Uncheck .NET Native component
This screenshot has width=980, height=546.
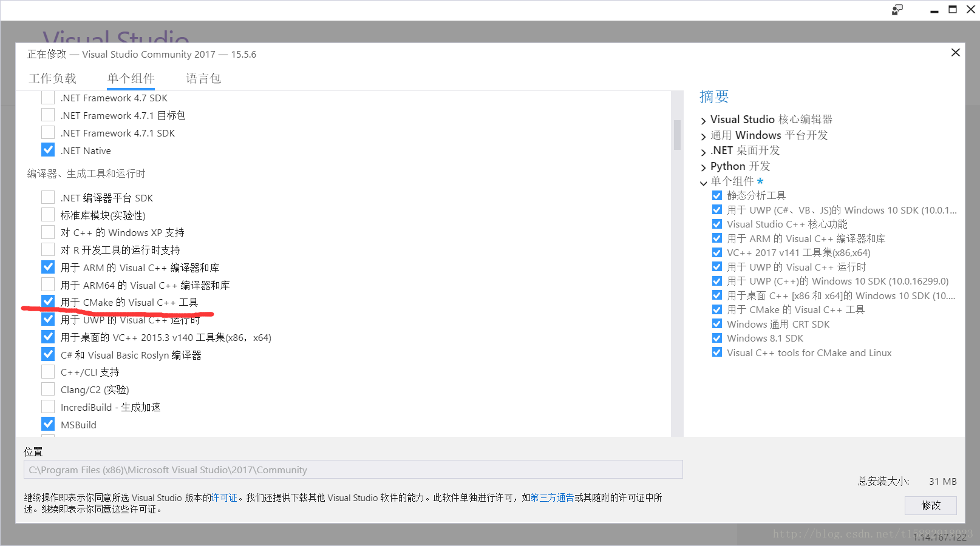(48, 149)
